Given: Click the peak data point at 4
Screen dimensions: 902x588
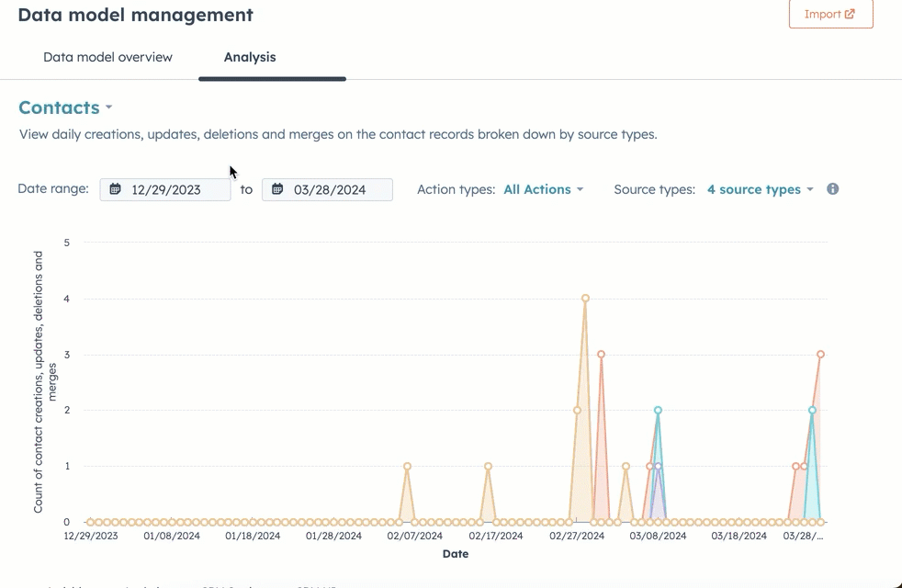Looking at the screenshot, I should pyautogui.click(x=585, y=299).
